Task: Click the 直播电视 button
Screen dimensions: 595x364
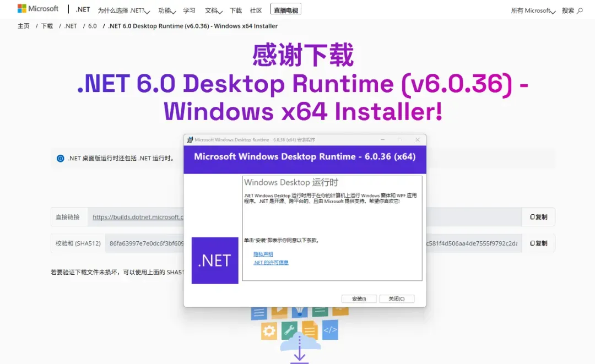Action: pyautogui.click(x=286, y=10)
